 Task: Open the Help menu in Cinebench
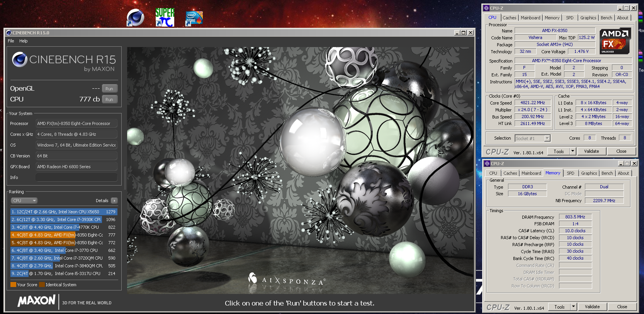[24, 41]
